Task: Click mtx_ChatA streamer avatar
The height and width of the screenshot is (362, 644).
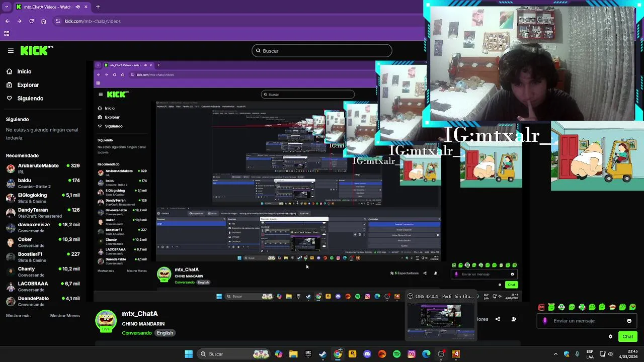Action: click(106, 321)
